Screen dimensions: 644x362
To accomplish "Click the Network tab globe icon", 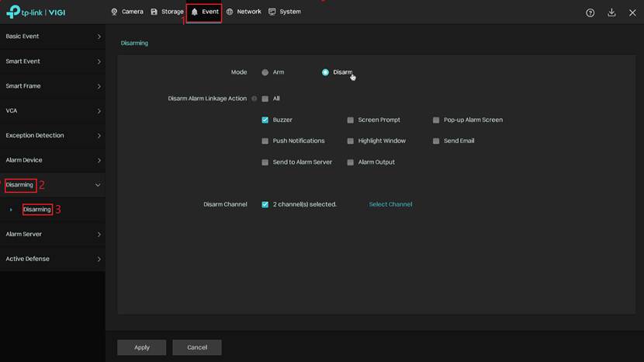I will 230,12.
